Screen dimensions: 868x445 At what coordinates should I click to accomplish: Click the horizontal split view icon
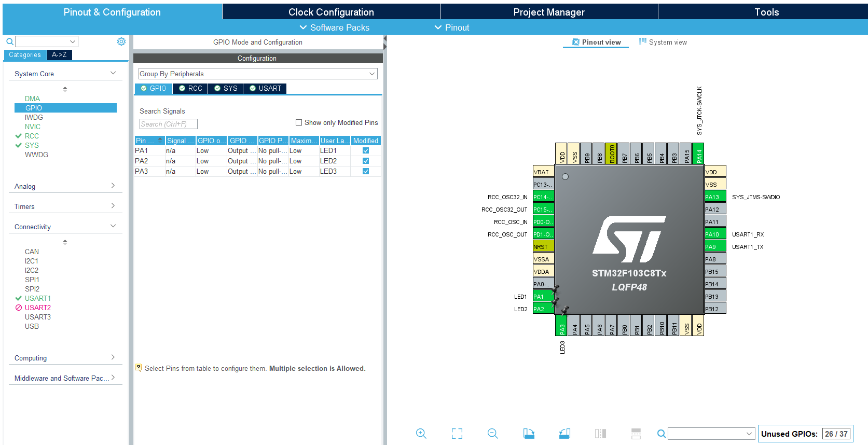636,434
